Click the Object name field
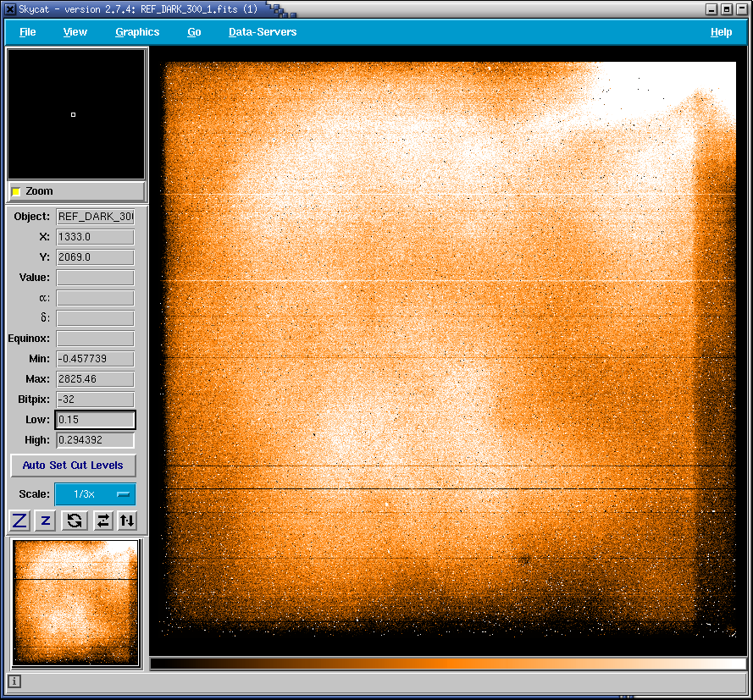This screenshot has width=753, height=700. 95,217
